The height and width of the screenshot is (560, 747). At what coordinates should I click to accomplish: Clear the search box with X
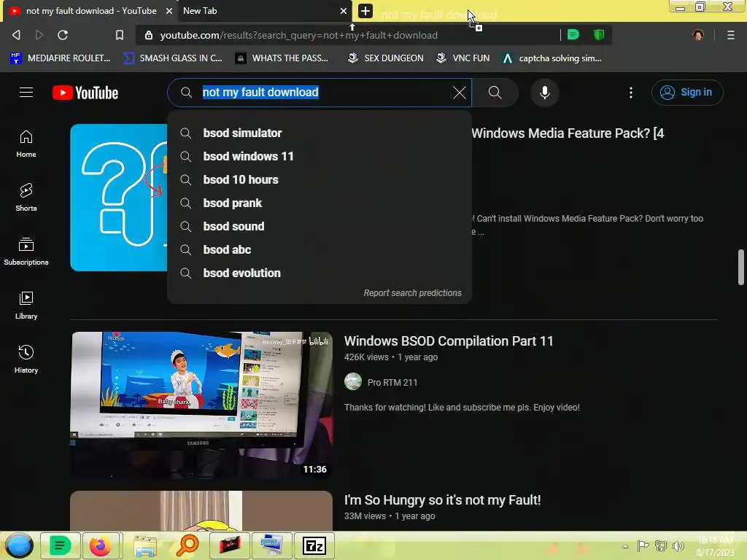tap(460, 93)
